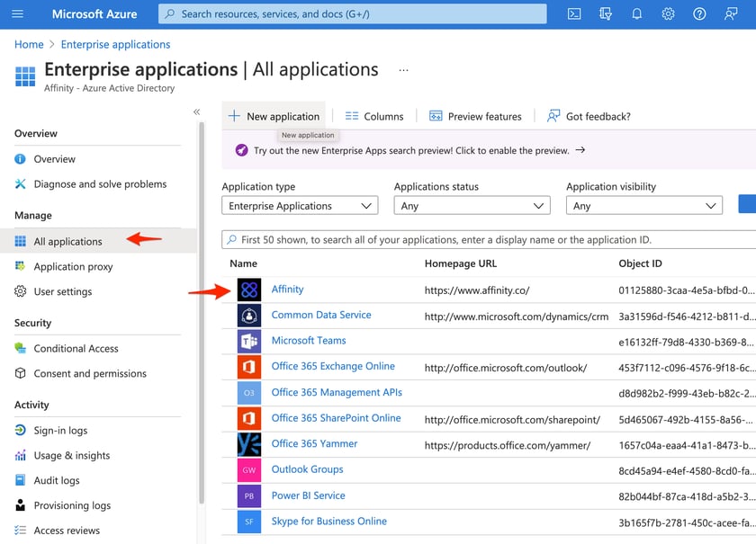Open the Power BI Service link
The width and height of the screenshot is (756, 544).
[x=308, y=495]
